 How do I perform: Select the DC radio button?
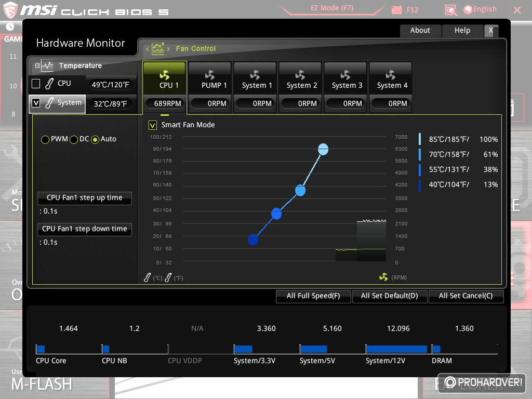click(74, 139)
